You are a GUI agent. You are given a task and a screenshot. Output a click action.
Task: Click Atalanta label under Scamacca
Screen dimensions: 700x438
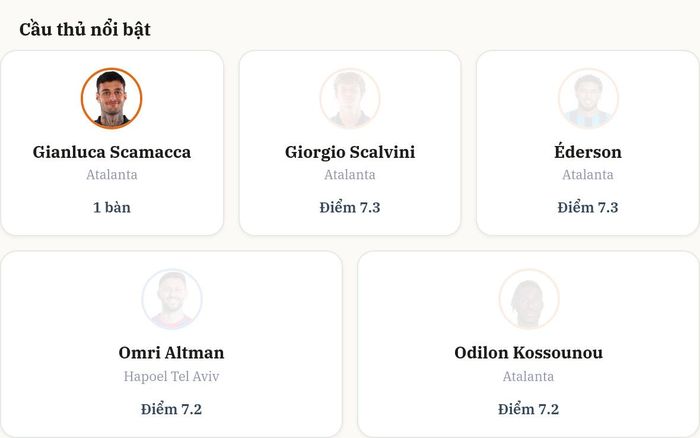(112, 175)
